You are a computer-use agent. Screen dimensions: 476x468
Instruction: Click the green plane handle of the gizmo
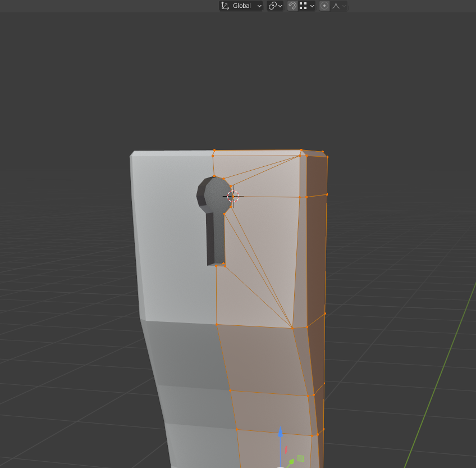pyautogui.click(x=300, y=458)
